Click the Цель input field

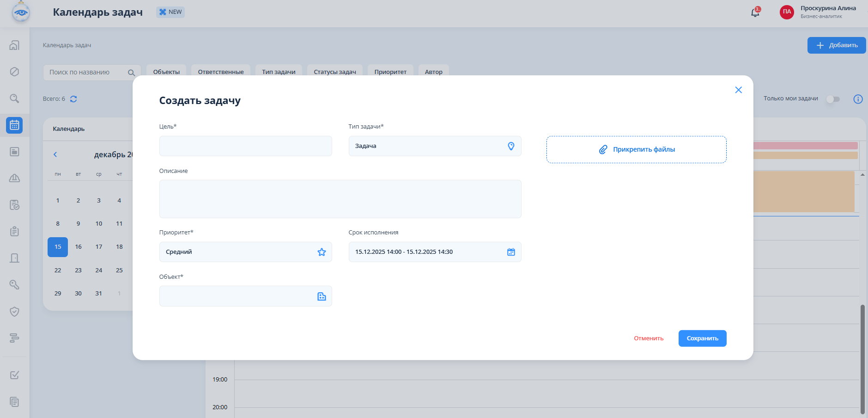point(245,146)
